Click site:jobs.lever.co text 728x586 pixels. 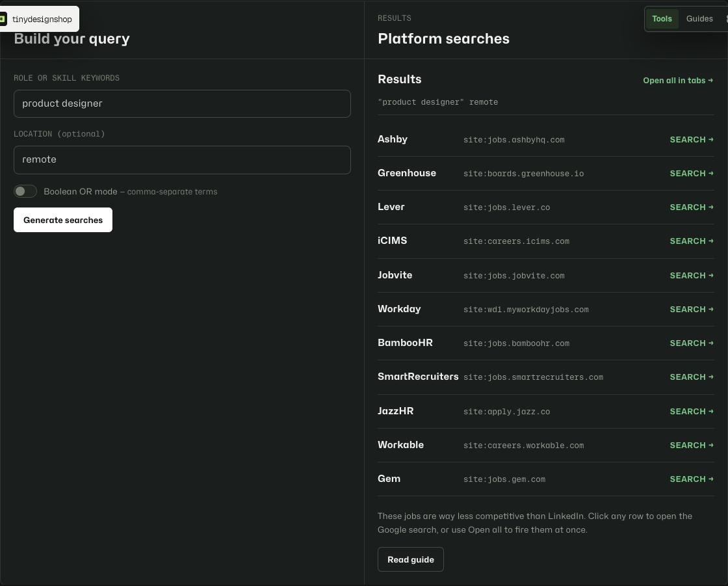(506, 207)
